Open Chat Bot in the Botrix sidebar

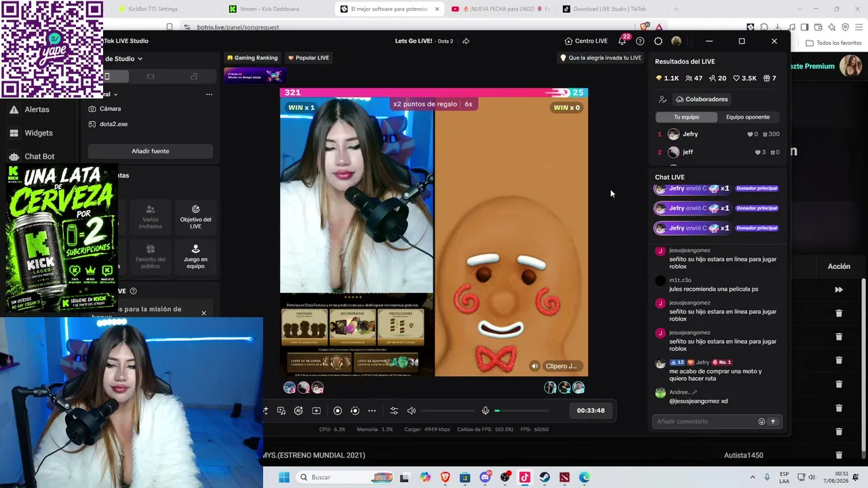click(39, 157)
